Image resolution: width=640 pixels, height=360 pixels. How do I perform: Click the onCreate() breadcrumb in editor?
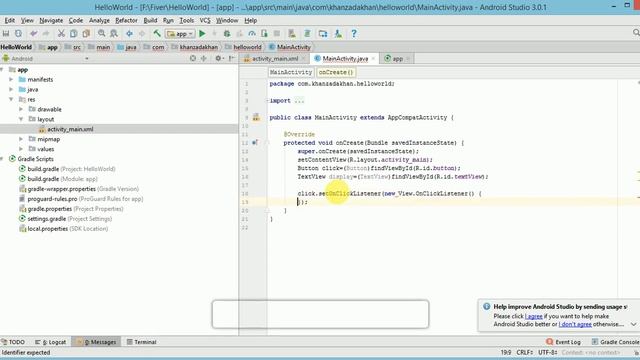click(x=336, y=72)
